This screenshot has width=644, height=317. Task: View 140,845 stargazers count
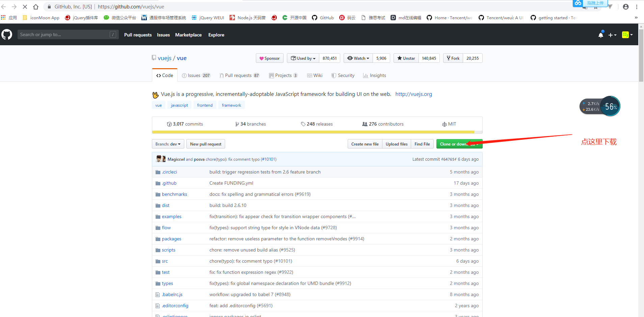[429, 58]
